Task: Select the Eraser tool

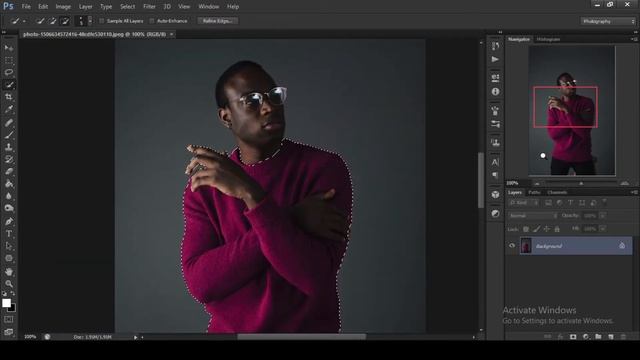Action: [9, 171]
